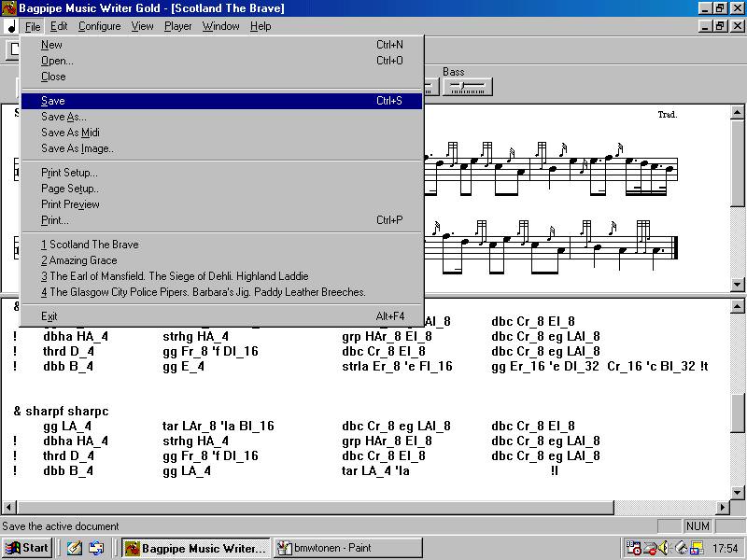Click the horizontal scrollbar thumb

click(316, 508)
